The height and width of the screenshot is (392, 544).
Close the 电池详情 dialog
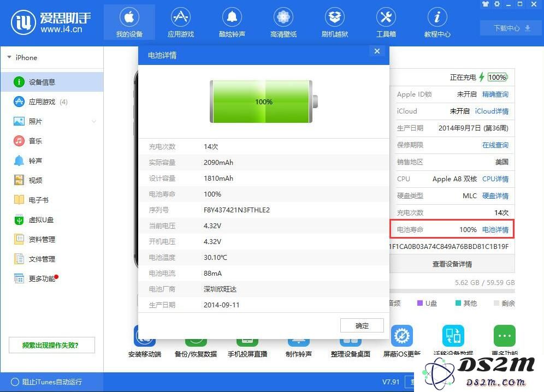(377, 51)
